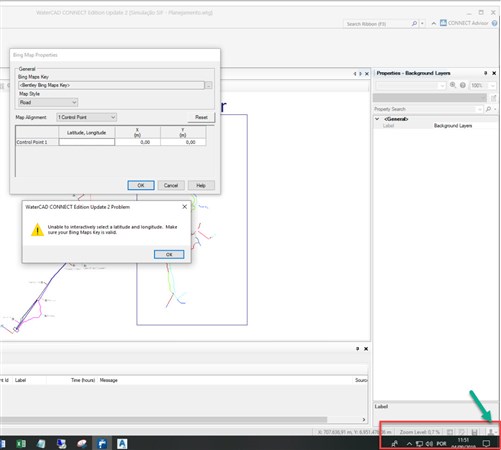Click the Property Search magnifier icon
Viewport: 501px width, 450px height.
(488, 109)
